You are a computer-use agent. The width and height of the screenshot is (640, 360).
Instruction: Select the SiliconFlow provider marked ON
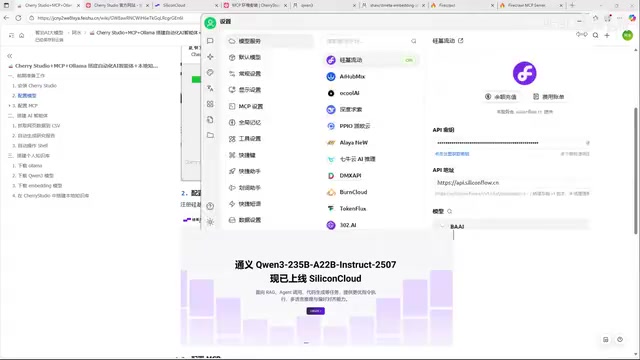pyautogui.click(x=371, y=60)
